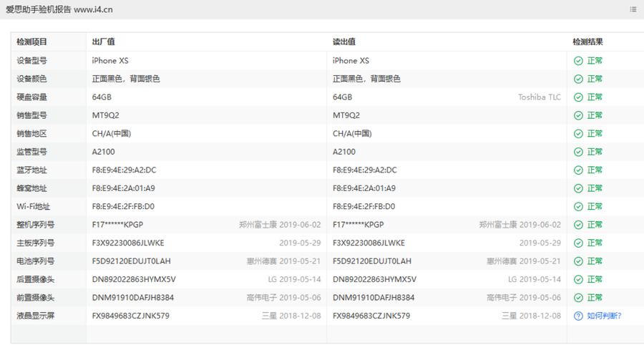644x345 pixels.
Task: Open the 如何判断? help link
Action: click(x=604, y=316)
